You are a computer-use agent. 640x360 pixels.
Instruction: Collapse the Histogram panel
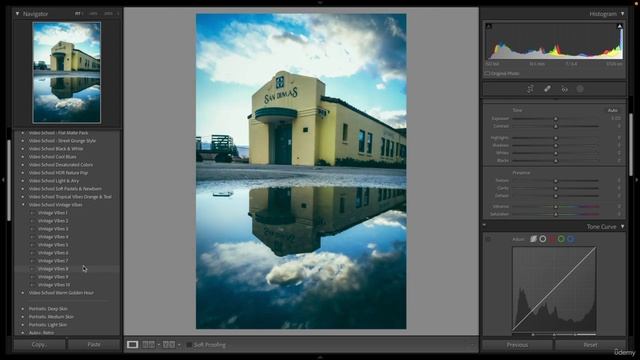622,13
